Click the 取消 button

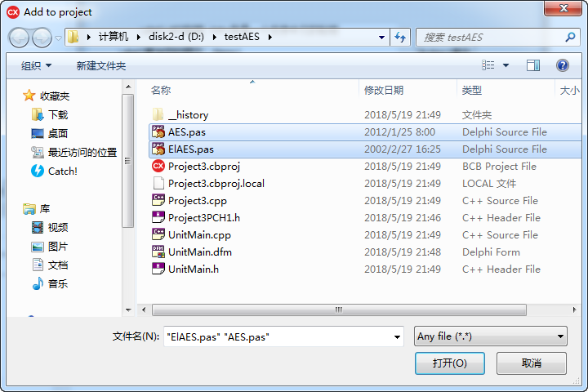pyautogui.click(x=532, y=363)
